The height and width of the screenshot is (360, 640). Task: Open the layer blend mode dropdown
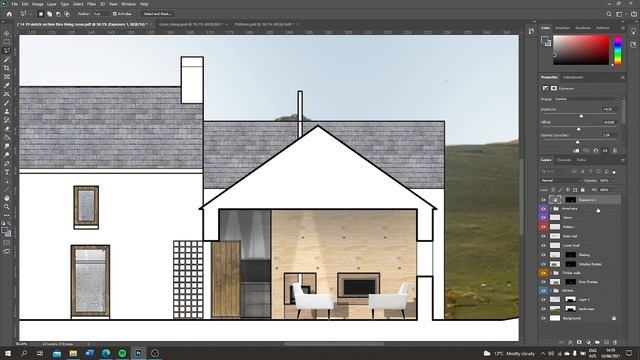click(x=561, y=180)
